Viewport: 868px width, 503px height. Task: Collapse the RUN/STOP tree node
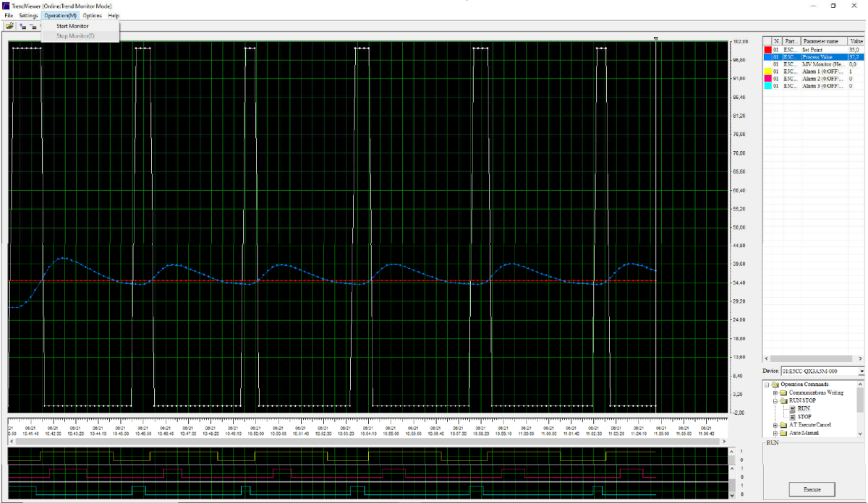point(775,400)
